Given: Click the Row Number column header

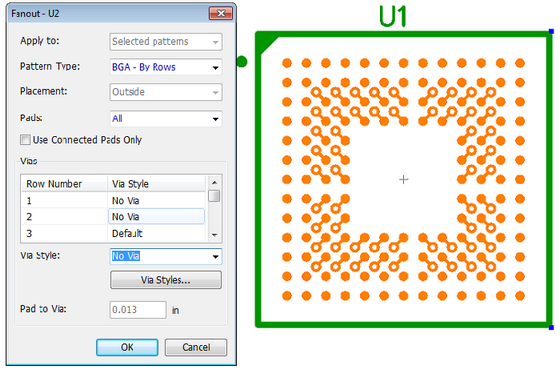Looking at the screenshot, I should coord(64,184).
